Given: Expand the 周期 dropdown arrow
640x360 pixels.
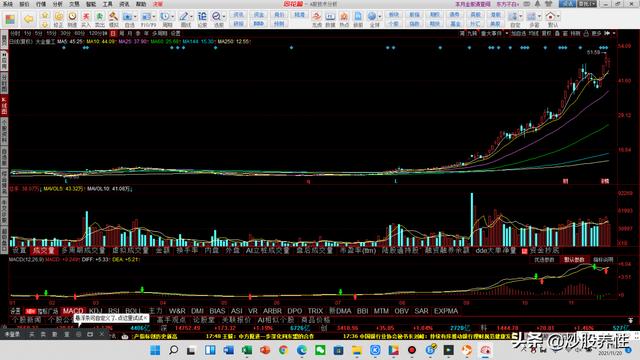Looking at the screenshot, I should tap(173, 17).
